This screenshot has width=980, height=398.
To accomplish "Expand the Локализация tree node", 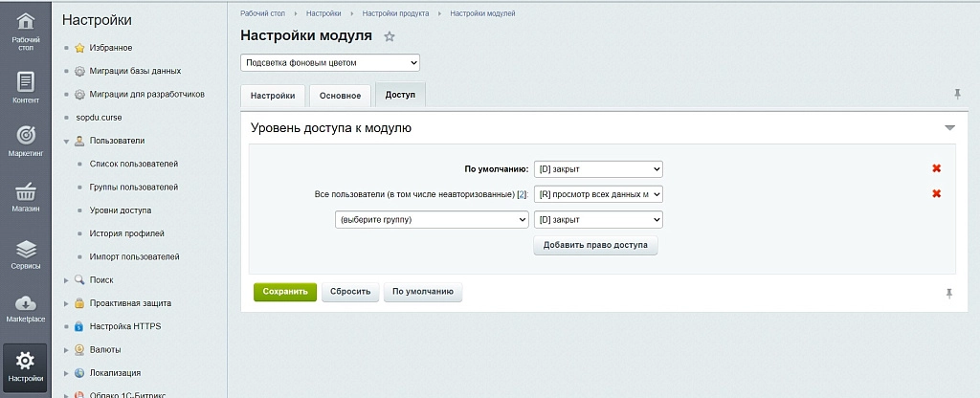I will 66,373.
